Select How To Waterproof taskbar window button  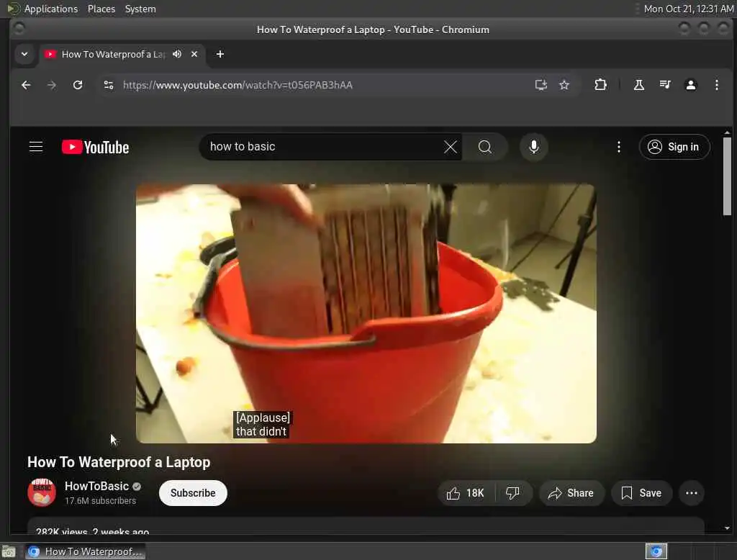[85, 551]
